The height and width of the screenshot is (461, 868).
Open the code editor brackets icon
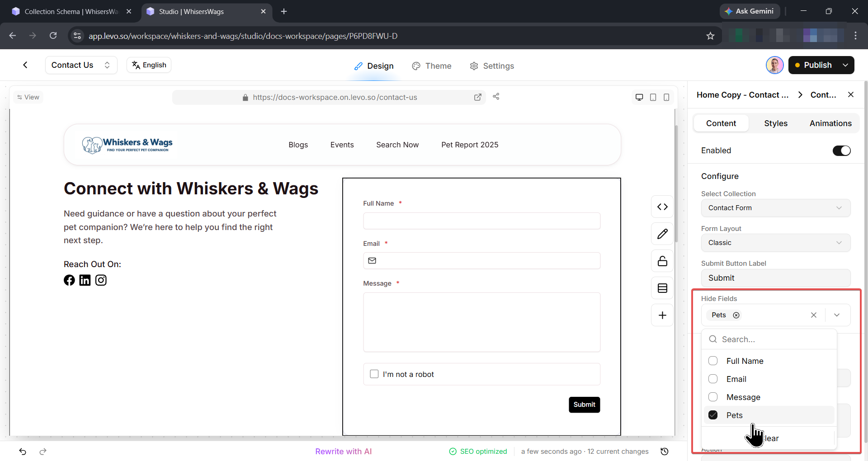pos(662,207)
